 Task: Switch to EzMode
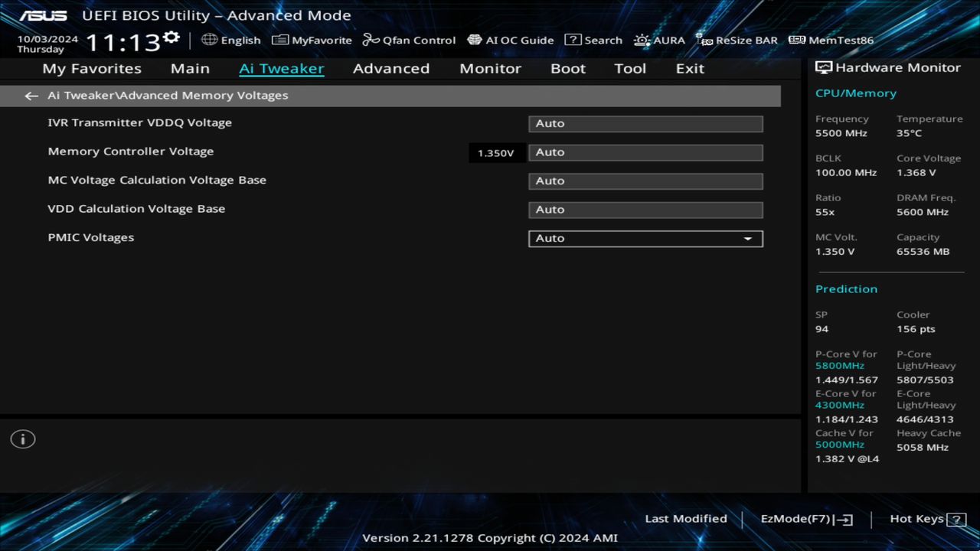805,518
